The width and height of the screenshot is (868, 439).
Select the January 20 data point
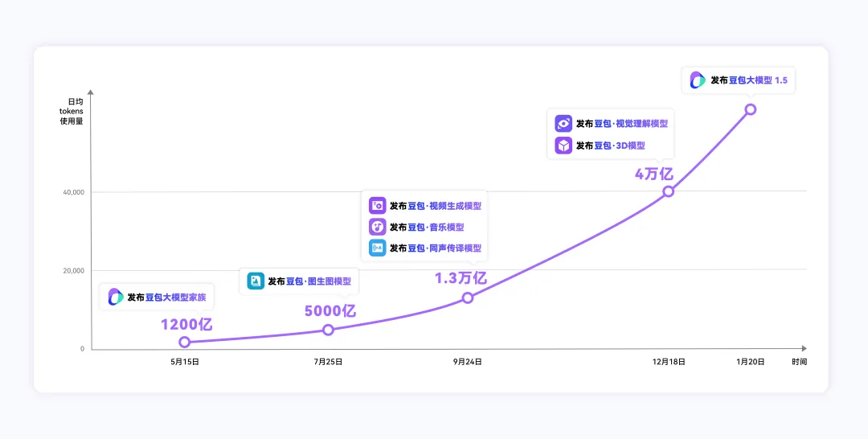pyautogui.click(x=751, y=109)
